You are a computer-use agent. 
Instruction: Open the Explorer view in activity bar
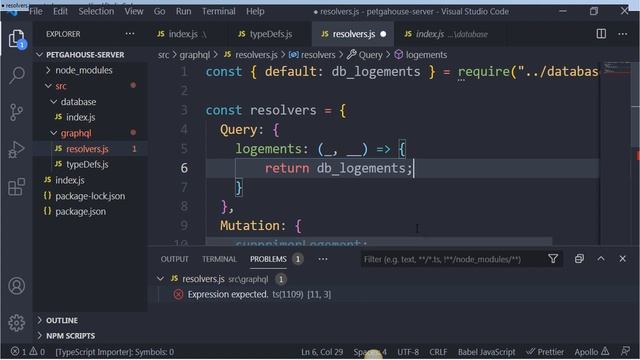17,39
